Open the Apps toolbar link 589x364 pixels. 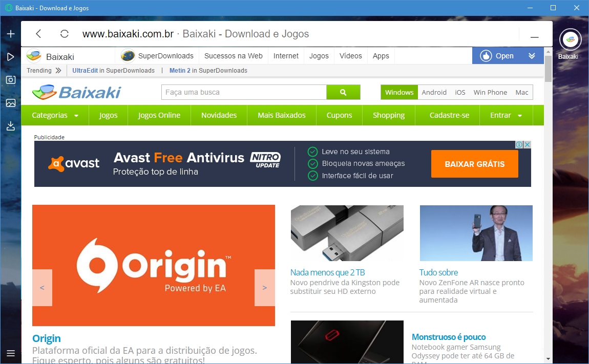pos(381,56)
